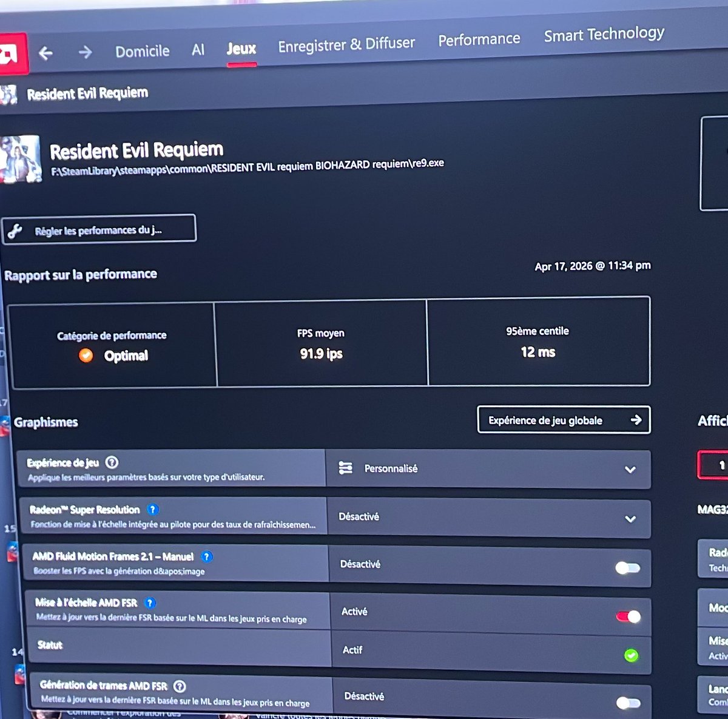Click the orange Optimal checkmark icon

86,356
